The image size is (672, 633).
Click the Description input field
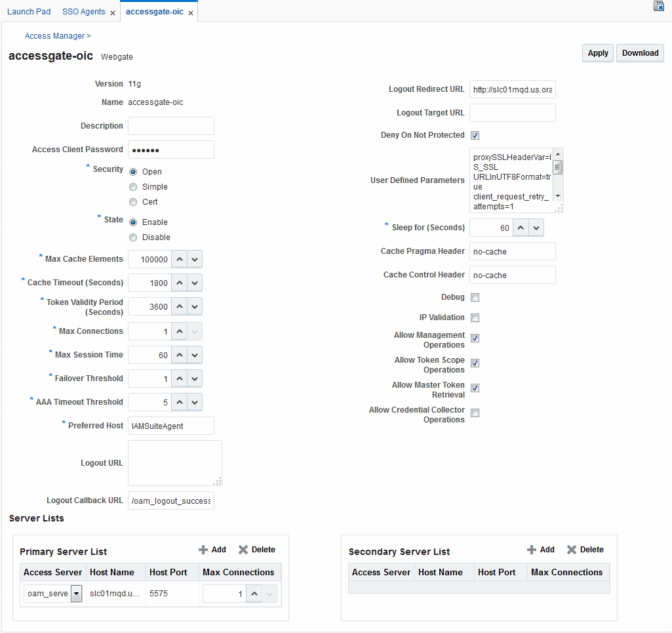point(171,126)
